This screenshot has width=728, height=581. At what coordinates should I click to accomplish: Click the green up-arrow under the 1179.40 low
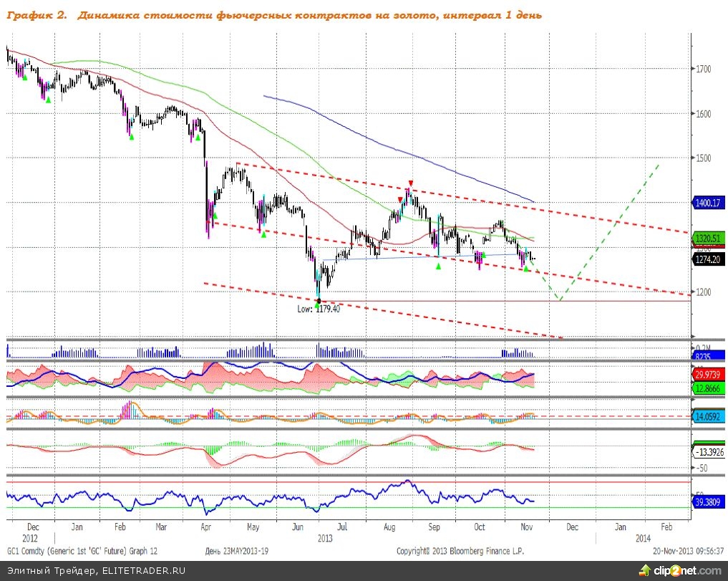[317, 305]
